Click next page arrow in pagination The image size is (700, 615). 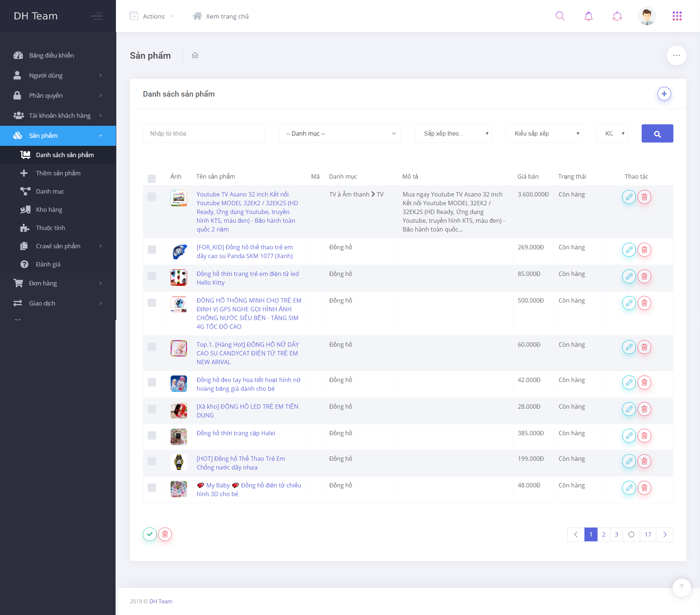(x=665, y=534)
